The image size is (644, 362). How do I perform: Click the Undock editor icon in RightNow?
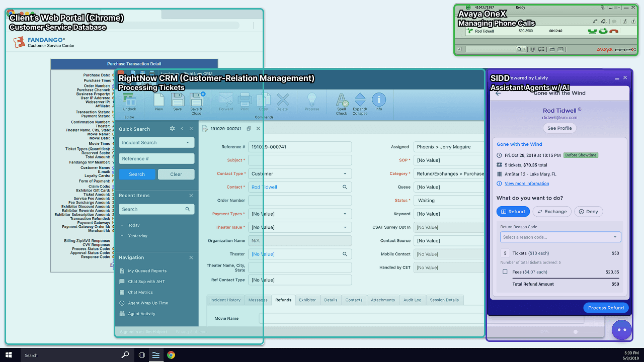point(129,100)
